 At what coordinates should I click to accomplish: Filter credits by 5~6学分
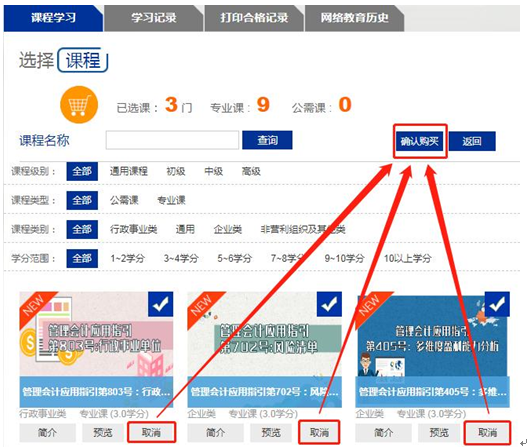[x=235, y=258]
